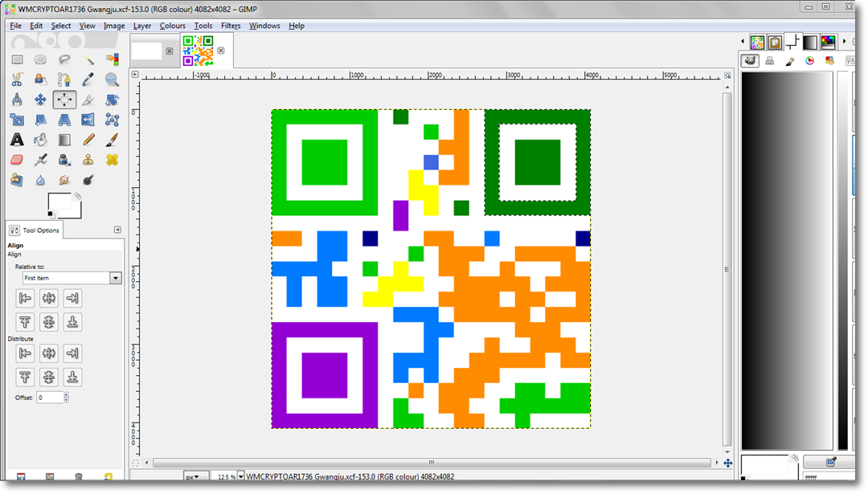Select the Blur/Sharpen droplet tool
This screenshot has width=868, height=494.
click(40, 180)
